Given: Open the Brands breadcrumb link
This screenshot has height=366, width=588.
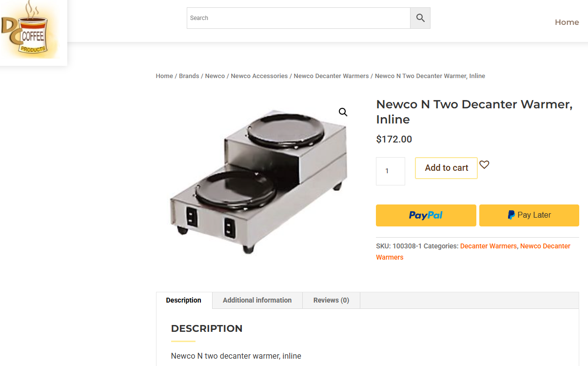Looking at the screenshot, I should point(189,76).
